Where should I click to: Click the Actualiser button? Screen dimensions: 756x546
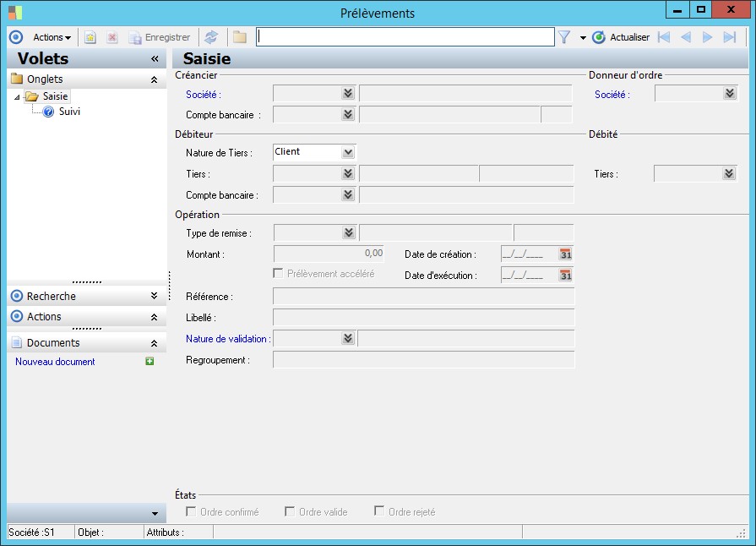pos(621,37)
